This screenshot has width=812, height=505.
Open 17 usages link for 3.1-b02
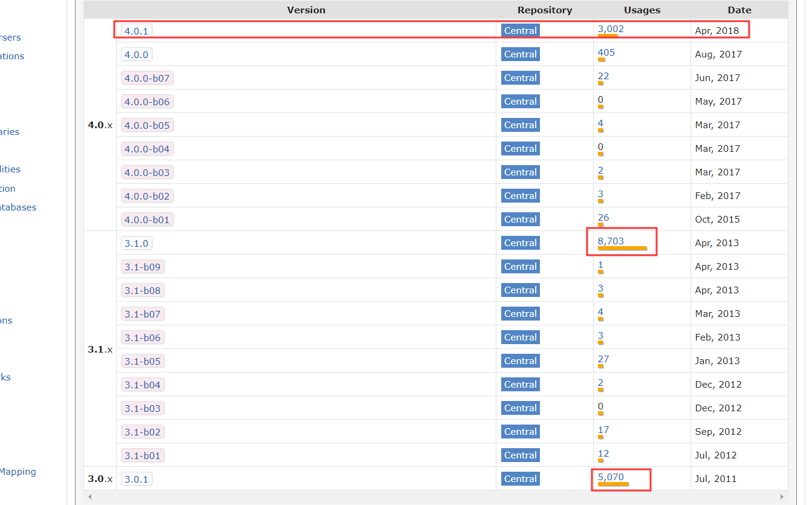click(603, 430)
